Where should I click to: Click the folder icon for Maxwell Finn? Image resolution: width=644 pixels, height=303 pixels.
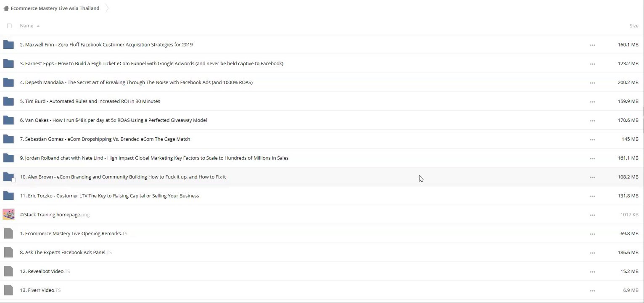click(x=8, y=45)
